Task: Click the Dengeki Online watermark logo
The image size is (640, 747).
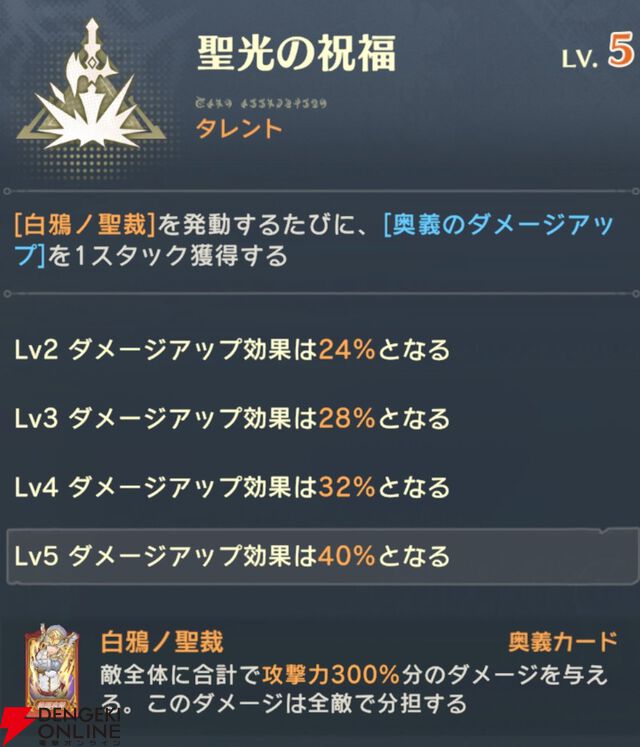Action: click(60, 727)
